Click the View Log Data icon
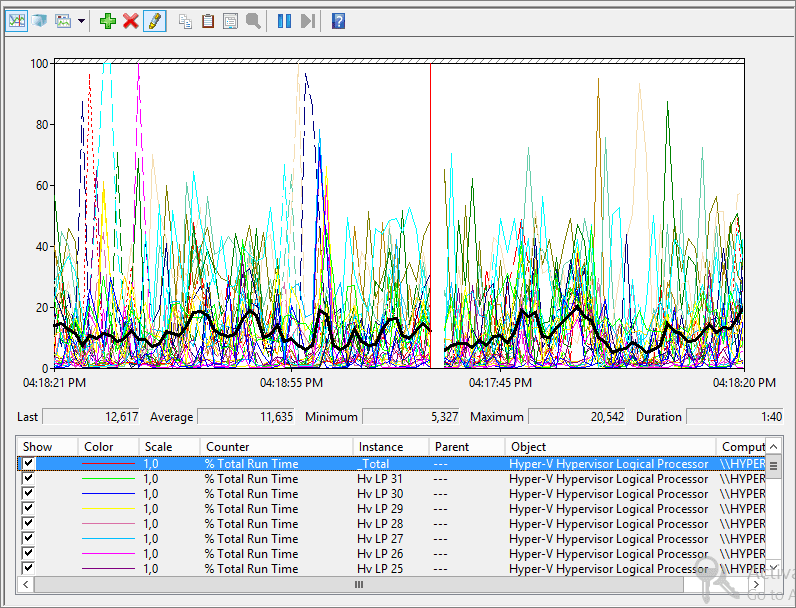 pyautogui.click(x=40, y=21)
